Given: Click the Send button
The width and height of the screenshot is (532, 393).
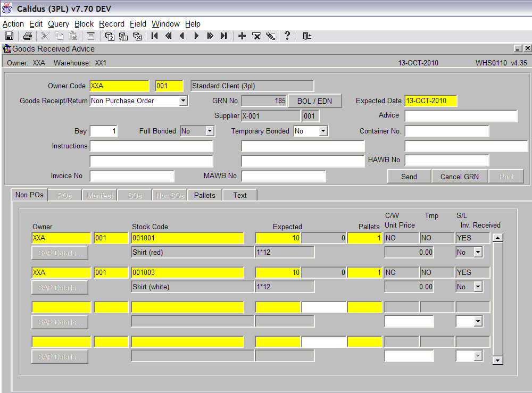Looking at the screenshot, I should 409,177.
